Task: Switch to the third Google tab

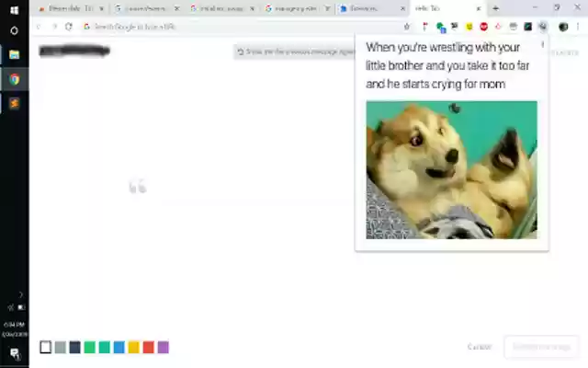Action: click(x=221, y=8)
